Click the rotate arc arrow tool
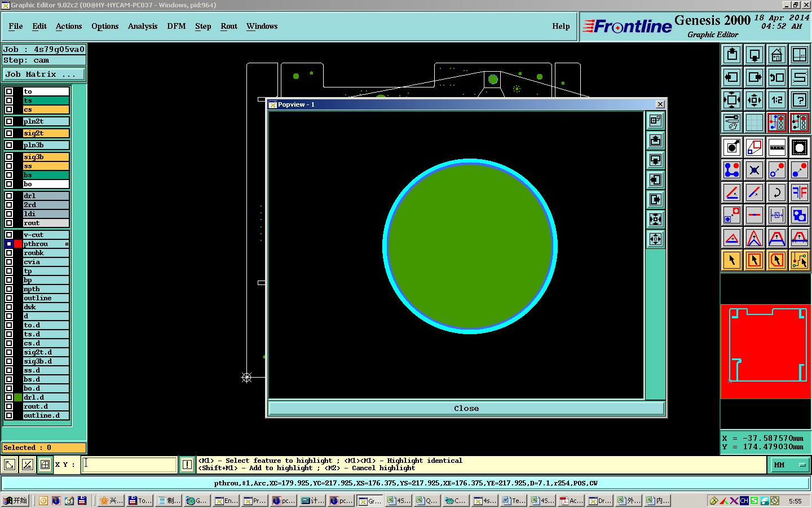The width and height of the screenshot is (812, 508). (776, 192)
